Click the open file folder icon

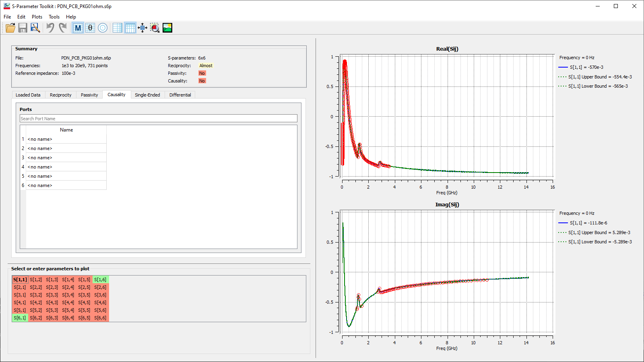10,28
